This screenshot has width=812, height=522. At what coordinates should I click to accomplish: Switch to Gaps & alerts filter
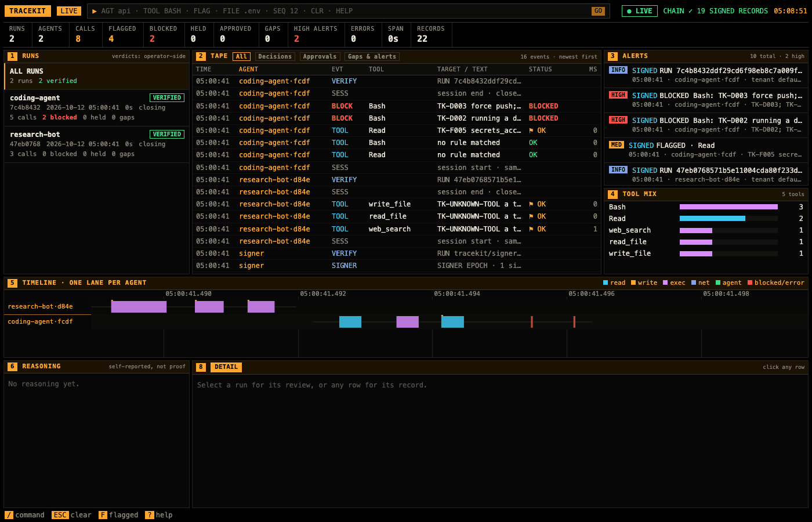pyautogui.click(x=372, y=56)
